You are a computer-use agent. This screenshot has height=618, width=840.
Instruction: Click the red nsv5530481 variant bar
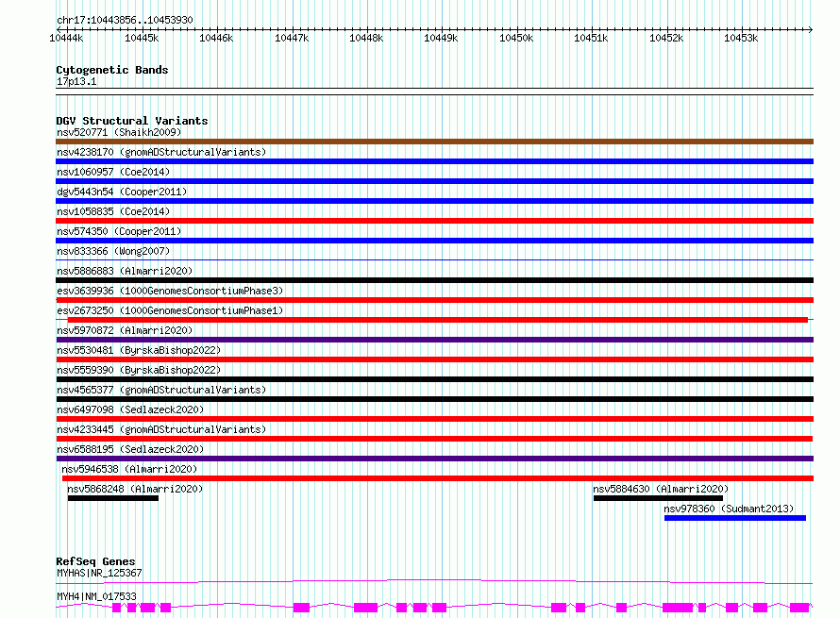pos(434,359)
